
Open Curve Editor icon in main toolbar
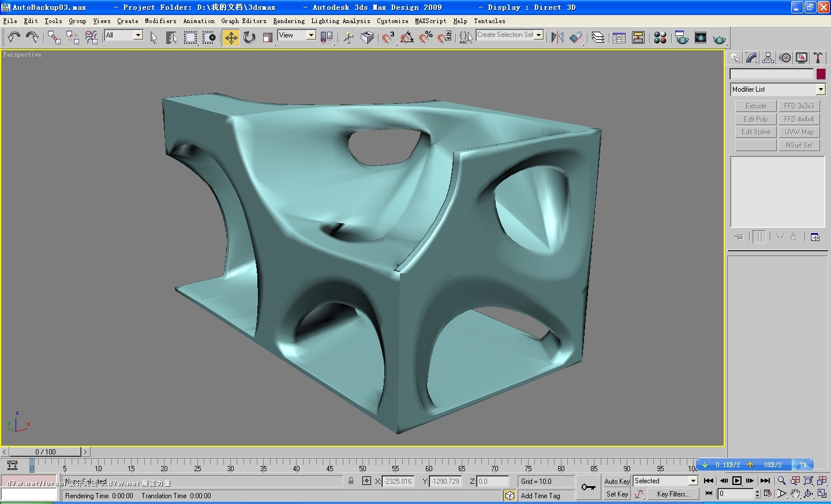pos(619,37)
